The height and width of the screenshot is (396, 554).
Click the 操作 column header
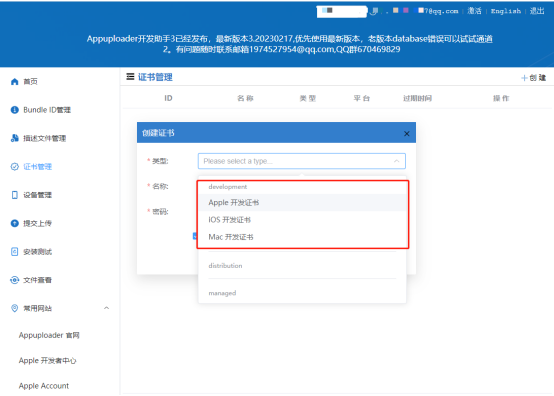501,98
